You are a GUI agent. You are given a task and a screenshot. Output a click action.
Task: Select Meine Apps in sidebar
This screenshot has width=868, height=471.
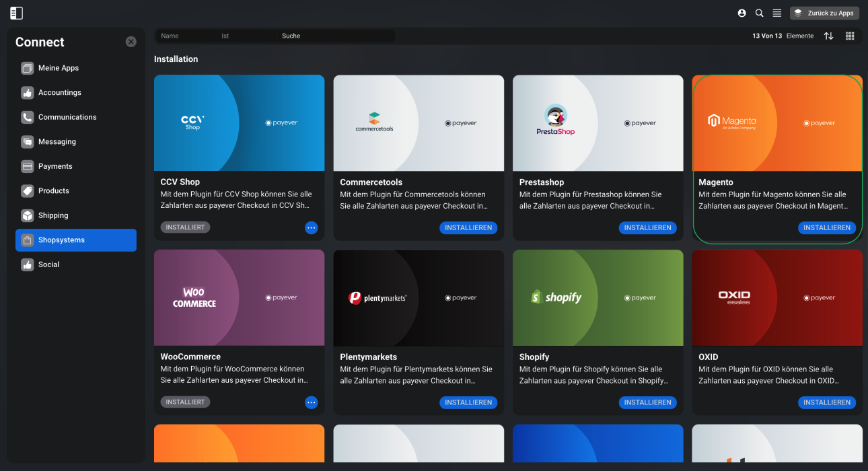tap(76, 68)
